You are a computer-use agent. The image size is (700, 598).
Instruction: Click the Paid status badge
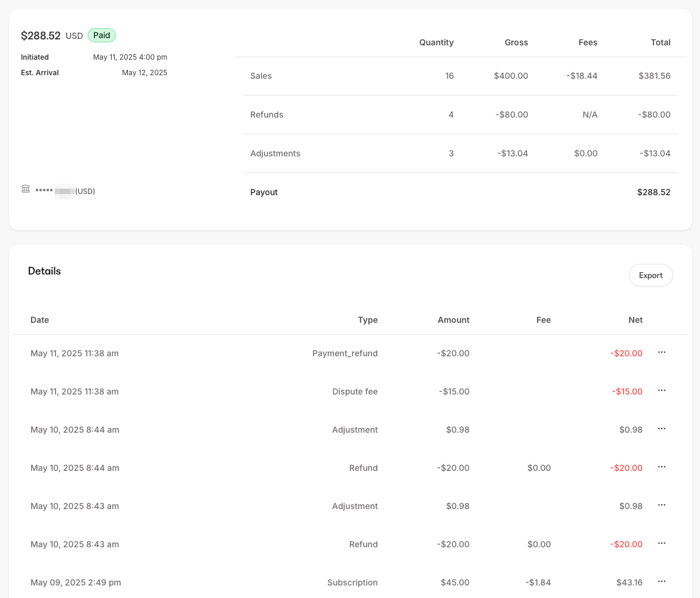[x=102, y=35]
